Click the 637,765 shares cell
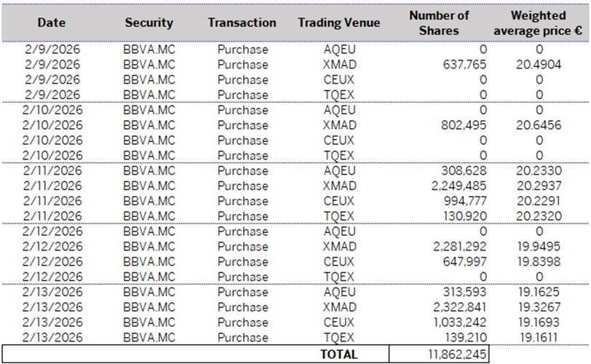The image size is (591, 364). [465, 66]
